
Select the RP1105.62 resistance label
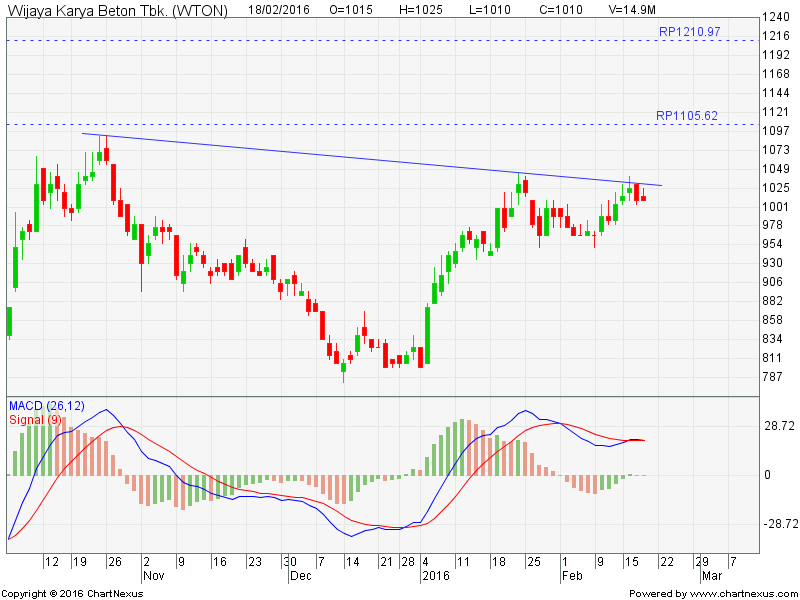click(687, 116)
